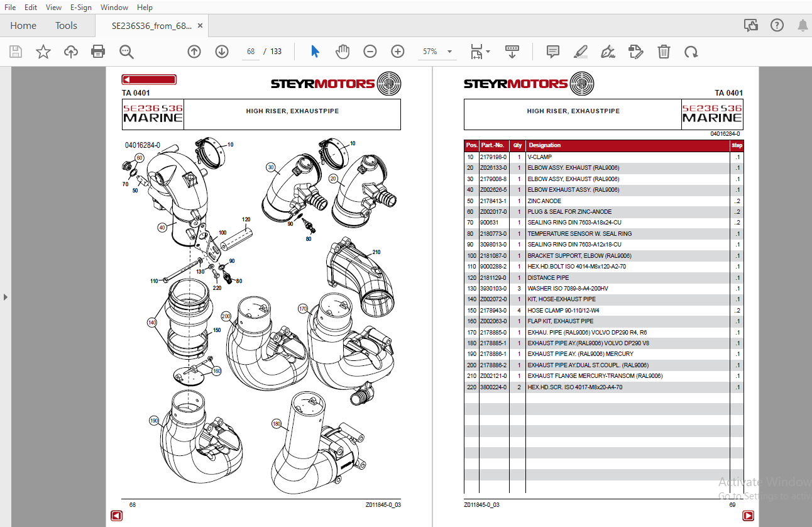Click EXHAUST FLANGE MERCURY-TRANSOM (RAL9006) entry

click(x=595, y=376)
